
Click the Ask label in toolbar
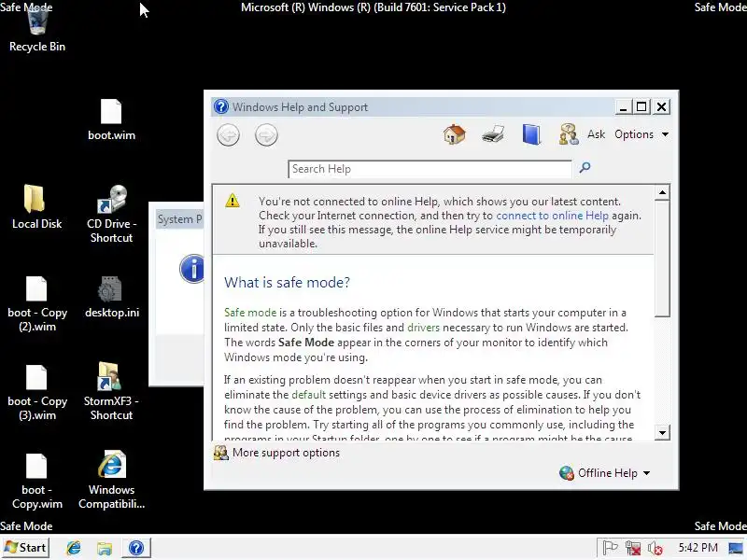coord(596,134)
